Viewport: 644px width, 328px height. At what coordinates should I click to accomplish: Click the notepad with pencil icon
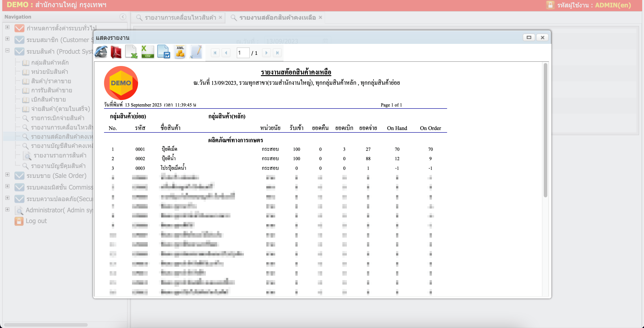[196, 52]
